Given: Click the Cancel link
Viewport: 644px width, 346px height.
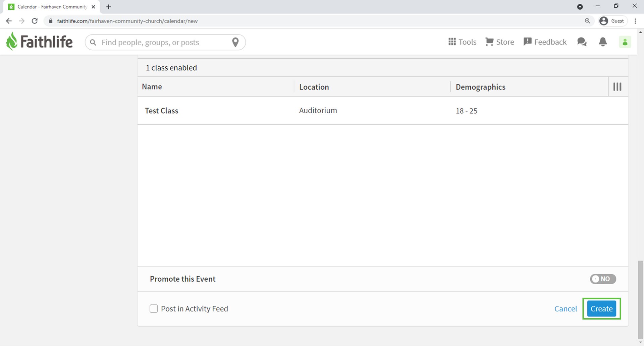Looking at the screenshot, I should point(566,309).
